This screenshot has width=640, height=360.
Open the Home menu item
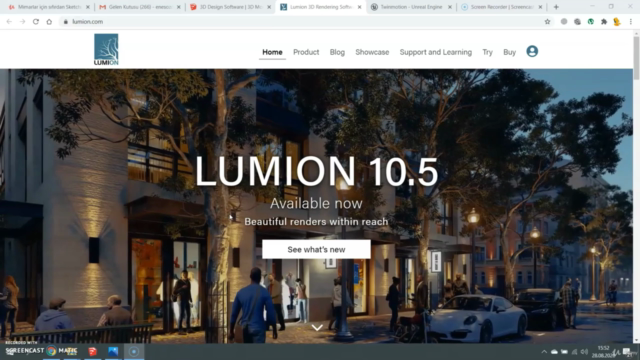tap(272, 52)
